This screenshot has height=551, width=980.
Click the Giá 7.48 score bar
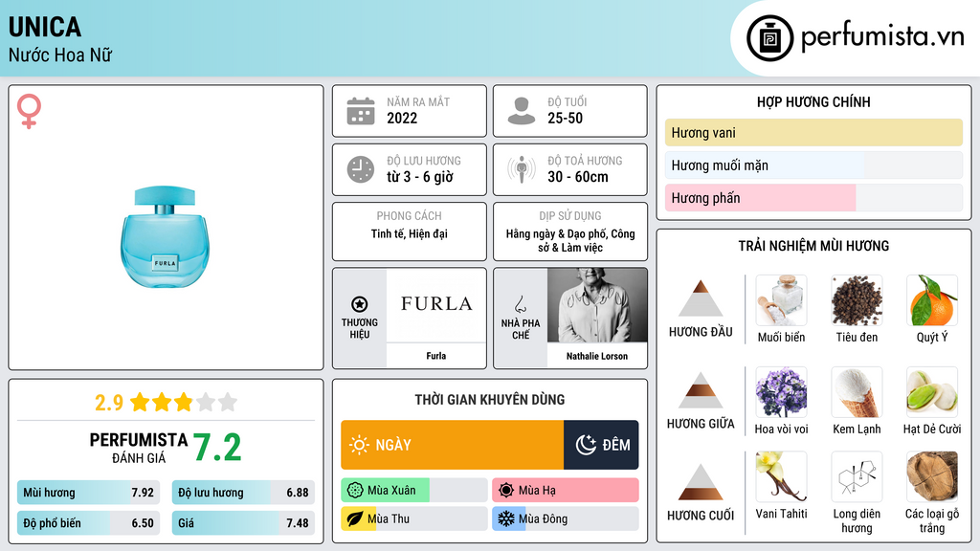point(243,523)
